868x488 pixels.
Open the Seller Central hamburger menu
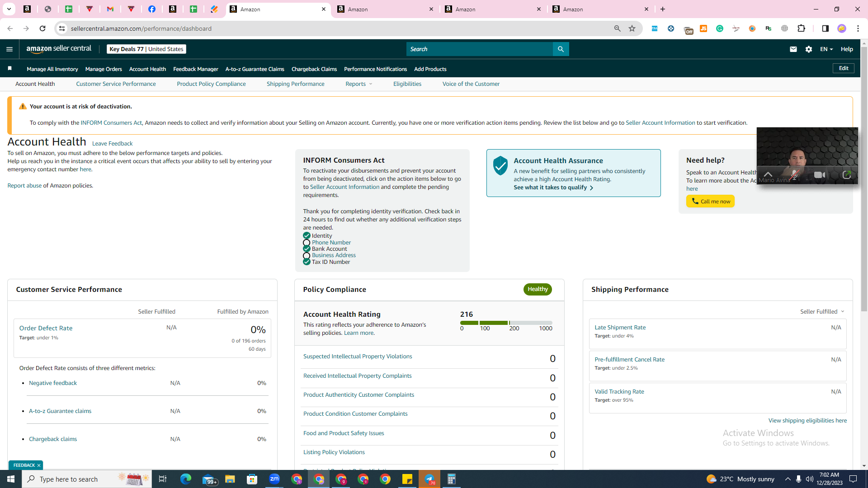[9, 49]
